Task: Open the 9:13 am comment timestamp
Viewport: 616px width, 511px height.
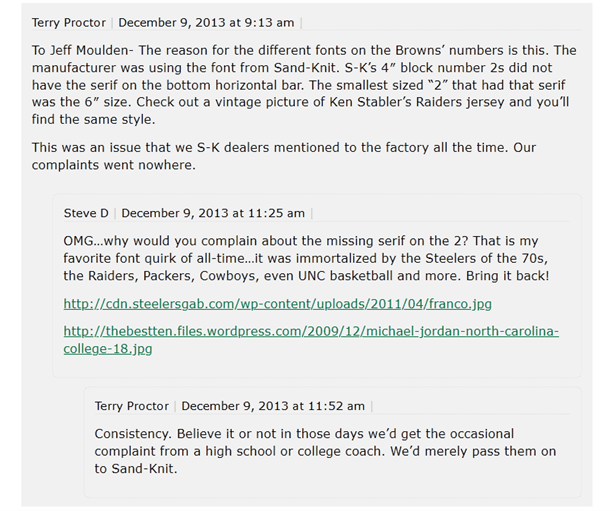Action: pos(206,23)
